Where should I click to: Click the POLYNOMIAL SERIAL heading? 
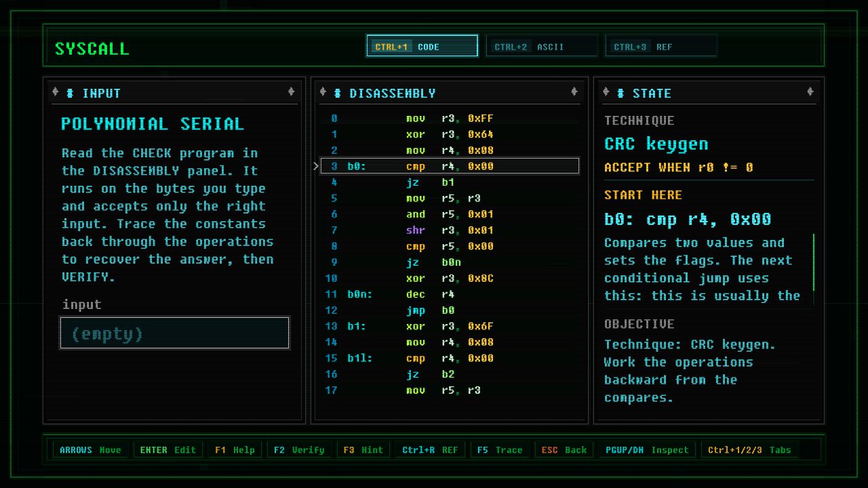(153, 123)
